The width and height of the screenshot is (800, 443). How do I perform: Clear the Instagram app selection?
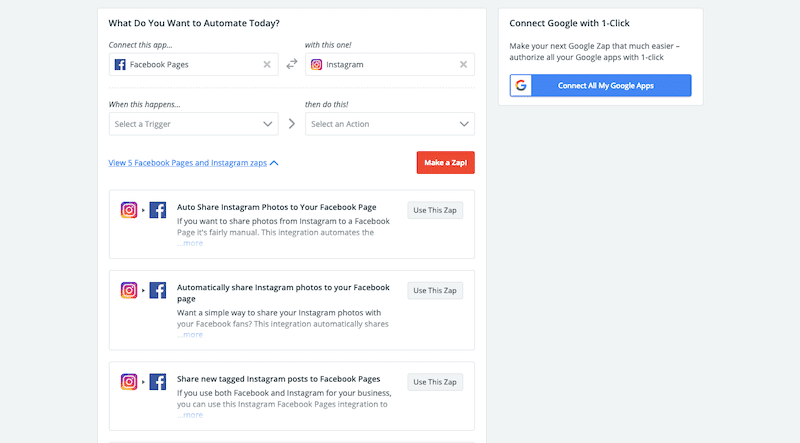coord(463,64)
